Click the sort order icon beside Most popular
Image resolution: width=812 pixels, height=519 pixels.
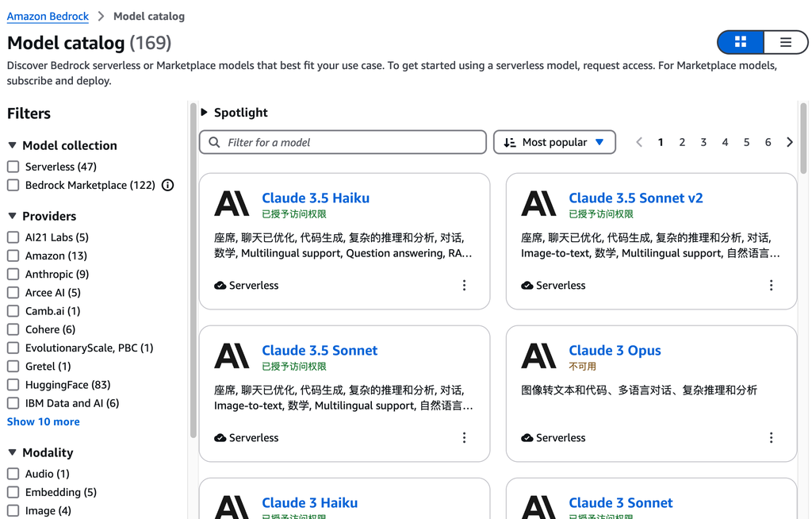tap(510, 143)
